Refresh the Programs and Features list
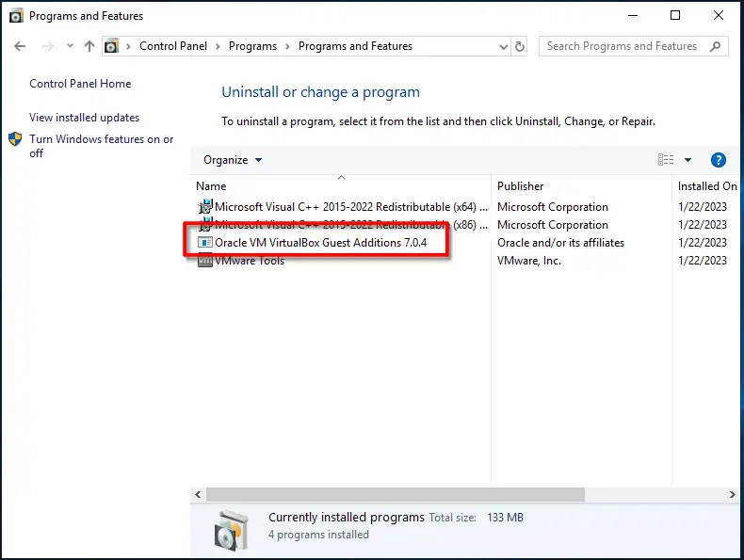 520,46
